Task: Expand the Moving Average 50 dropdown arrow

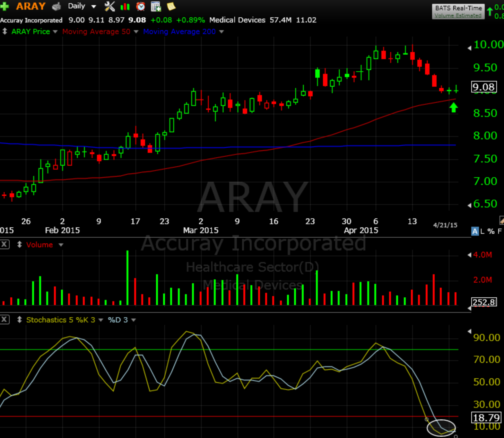Action: click(x=136, y=31)
